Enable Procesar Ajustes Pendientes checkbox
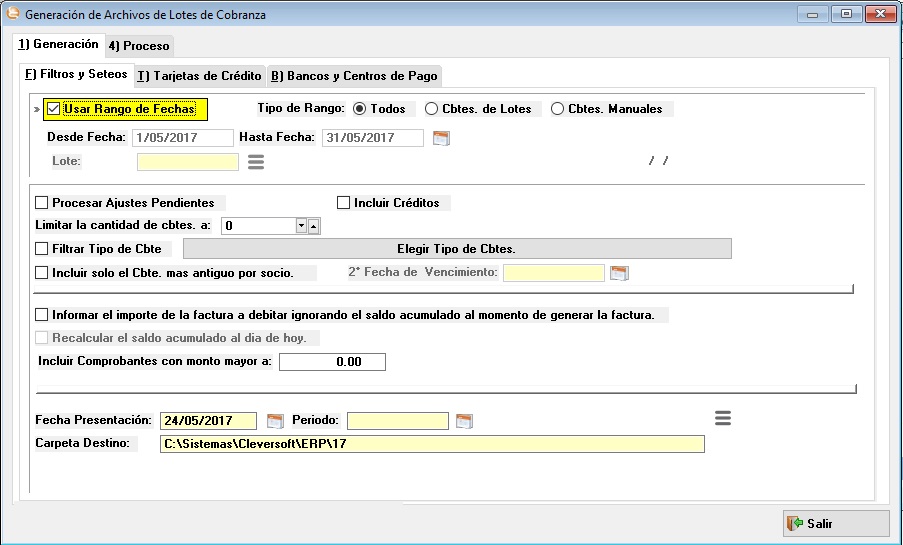Screen dimensions: 903x545 [42, 203]
